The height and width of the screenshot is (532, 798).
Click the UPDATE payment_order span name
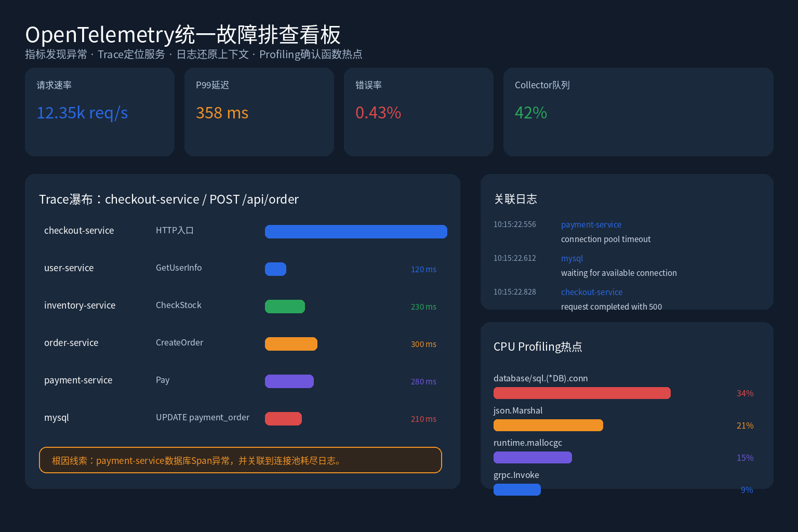coord(203,417)
